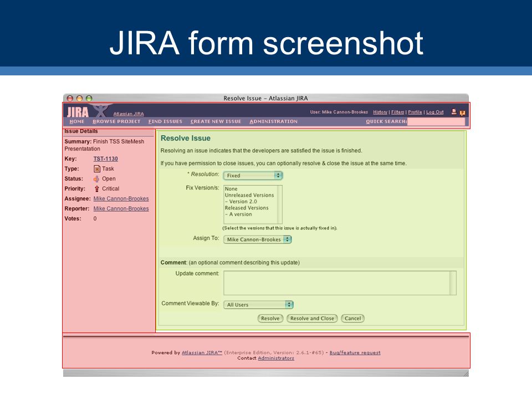Click the red close window button

point(70,99)
